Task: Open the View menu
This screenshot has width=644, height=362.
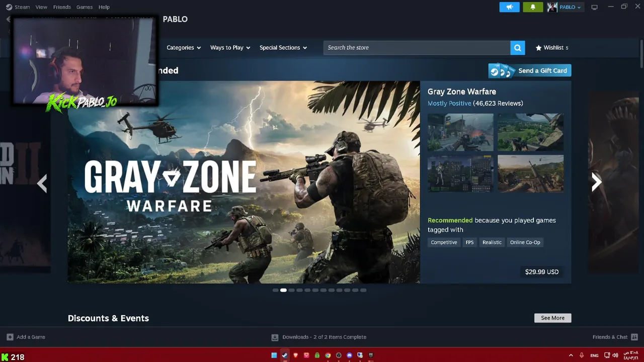Action: coord(41,7)
